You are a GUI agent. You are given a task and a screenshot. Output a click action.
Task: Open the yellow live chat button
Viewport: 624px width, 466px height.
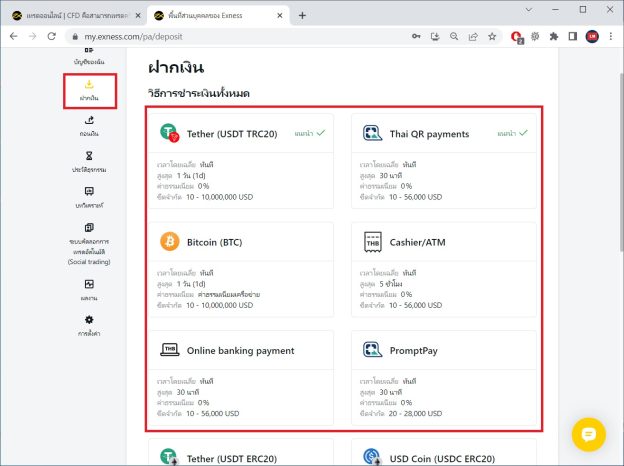[589, 434]
